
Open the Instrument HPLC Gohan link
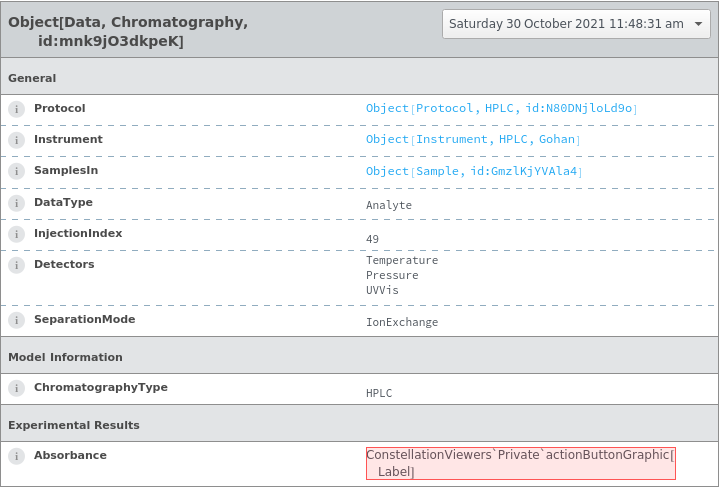[x=472, y=140]
